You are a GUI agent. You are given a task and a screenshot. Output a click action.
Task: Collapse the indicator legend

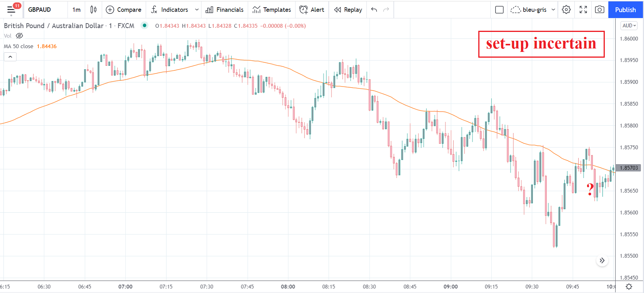(10, 57)
